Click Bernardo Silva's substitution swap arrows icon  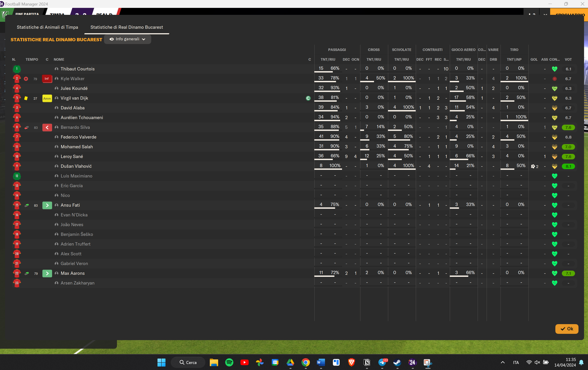27,127
